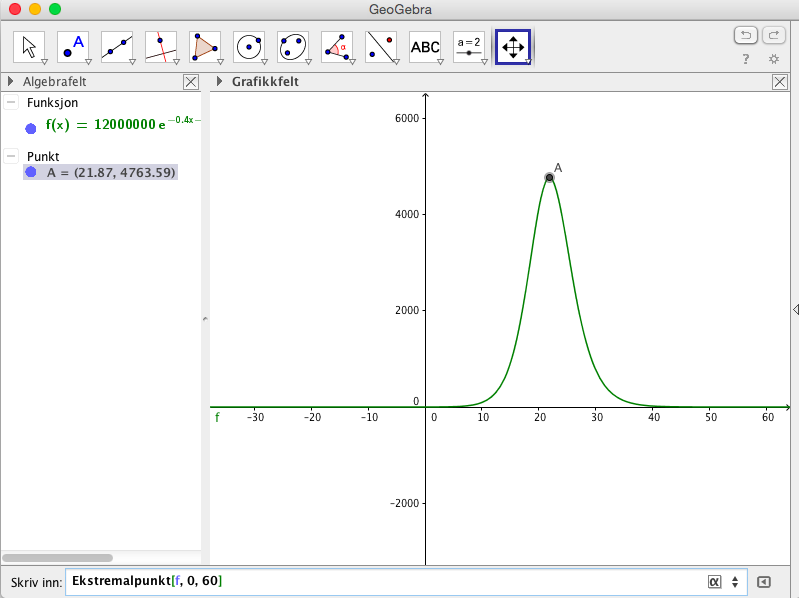Open the input history stepper arrows
Screen dimensions: 799x598
(735, 582)
